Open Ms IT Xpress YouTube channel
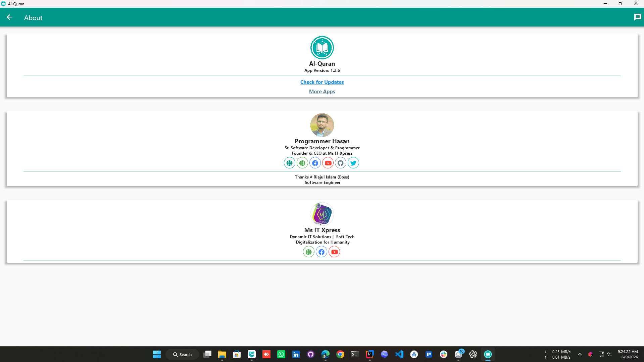 (x=334, y=252)
